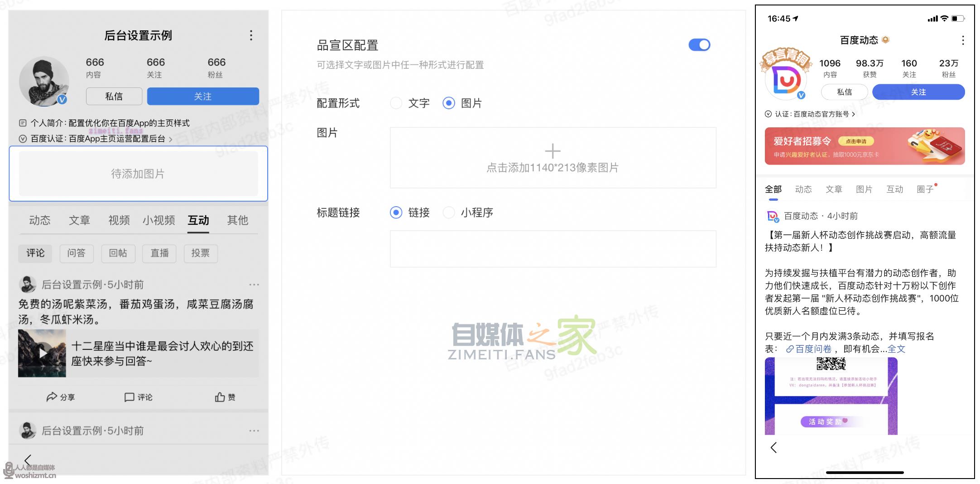Tap the share (分享) arrow icon
Viewport: 980px width, 484px height.
(x=52, y=397)
